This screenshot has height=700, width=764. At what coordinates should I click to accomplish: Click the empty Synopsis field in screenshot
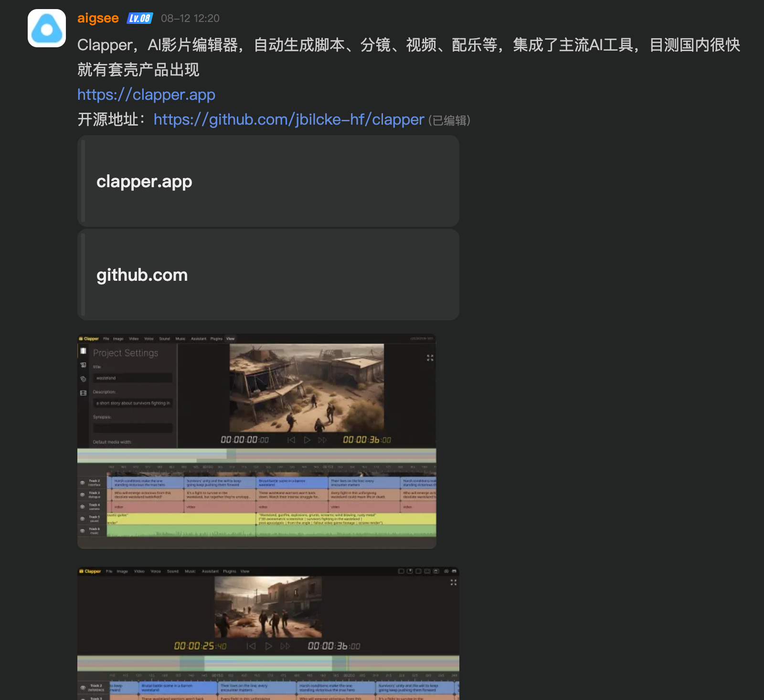point(133,428)
